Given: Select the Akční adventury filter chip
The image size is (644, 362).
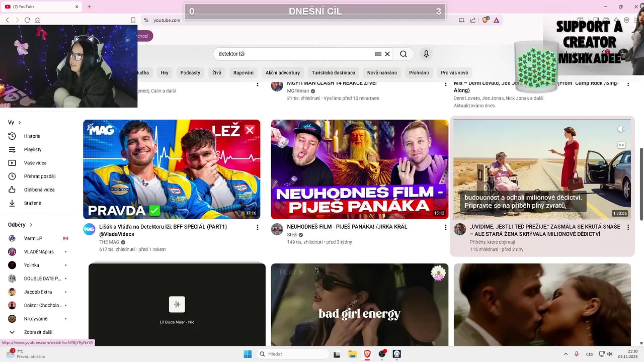Looking at the screenshot, I should [x=283, y=72].
